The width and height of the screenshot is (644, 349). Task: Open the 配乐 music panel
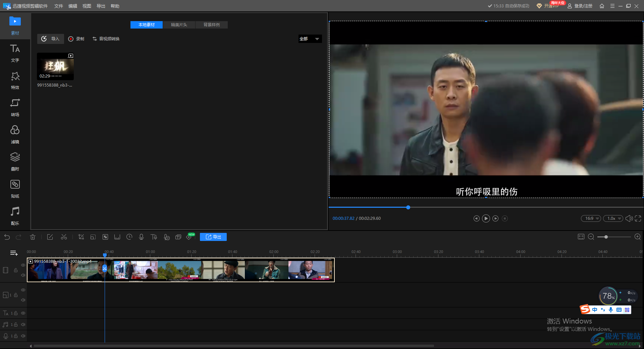[x=15, y=216]
